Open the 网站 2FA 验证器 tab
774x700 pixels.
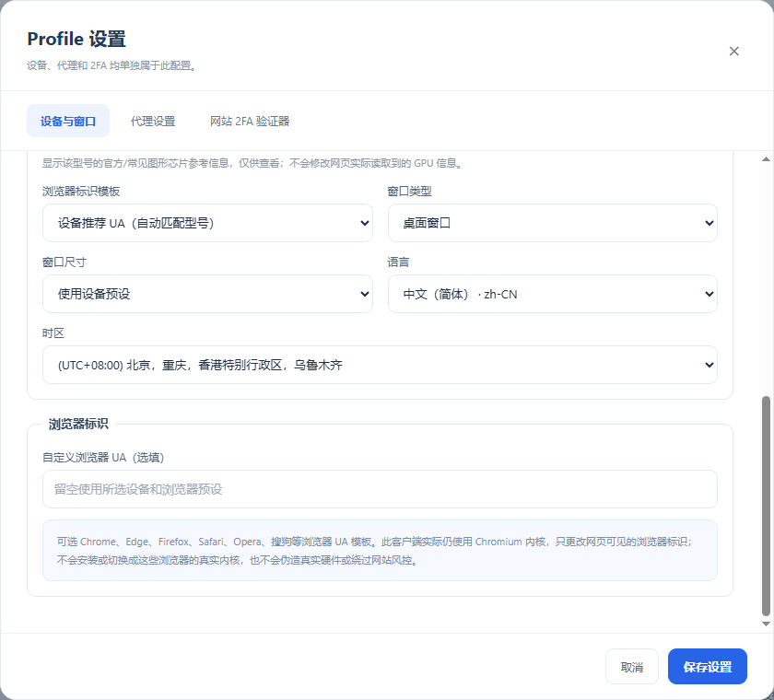click(250, 121)
